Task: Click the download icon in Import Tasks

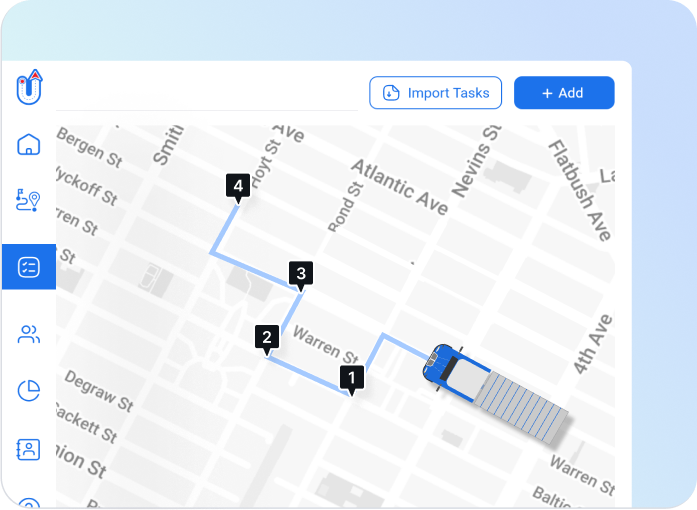Action: pos(391,93)
